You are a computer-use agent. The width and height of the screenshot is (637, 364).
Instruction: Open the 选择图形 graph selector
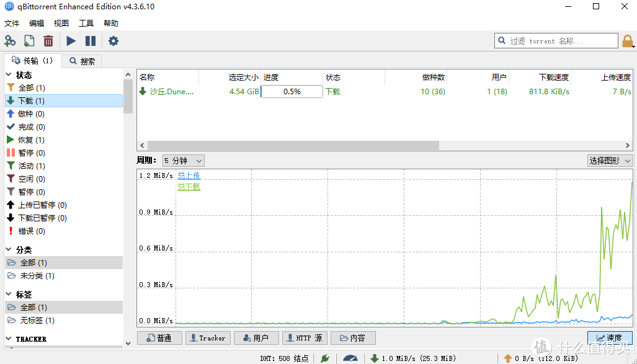point(610,160)
